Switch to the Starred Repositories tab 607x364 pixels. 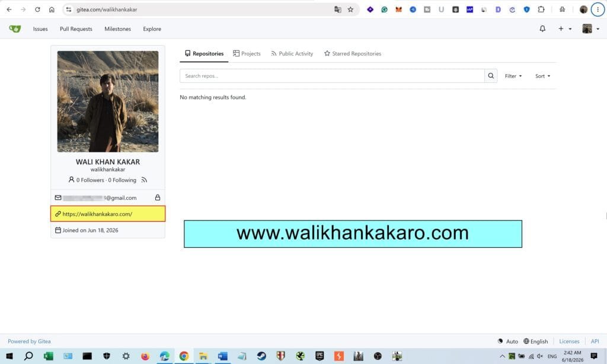point(352,53)
